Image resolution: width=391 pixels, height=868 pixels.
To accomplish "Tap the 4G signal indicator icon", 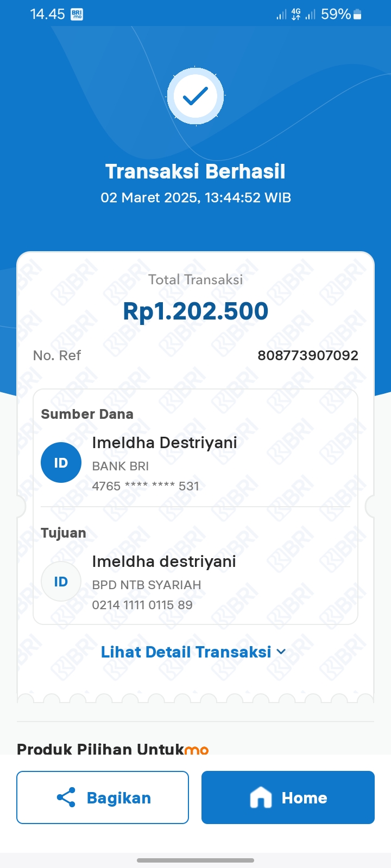I will (296, 15).
